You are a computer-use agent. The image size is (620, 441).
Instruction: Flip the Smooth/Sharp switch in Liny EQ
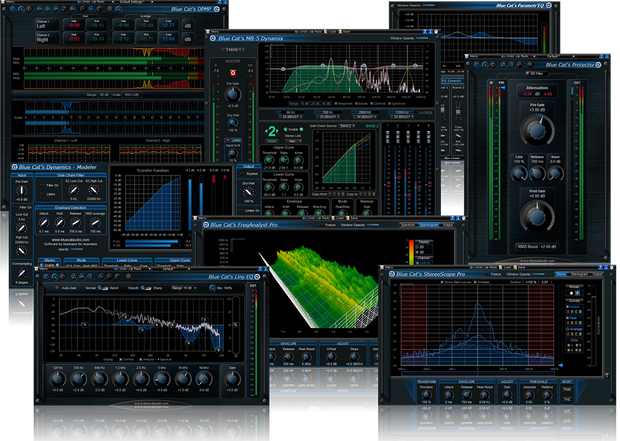coord(146,288)
